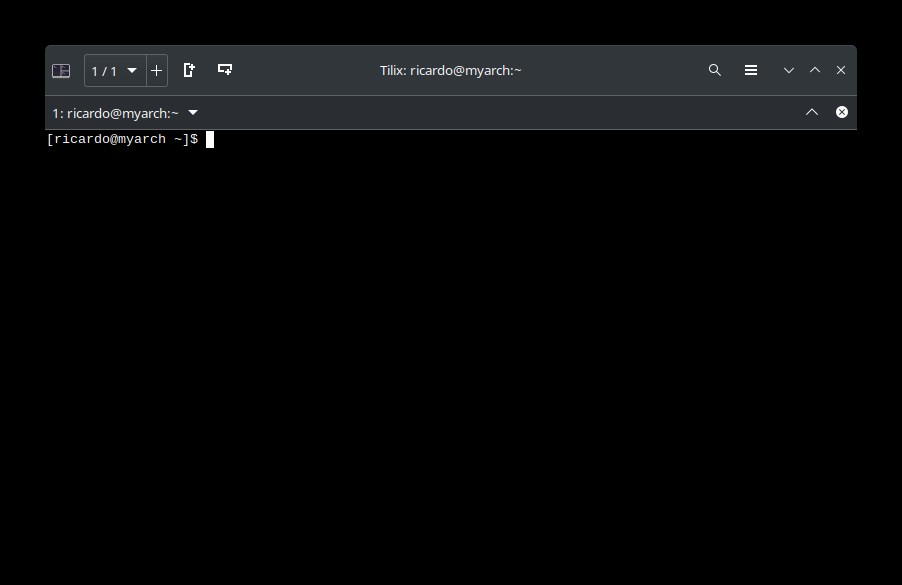Maximize the terminal pane with chevron

[812, 112]
